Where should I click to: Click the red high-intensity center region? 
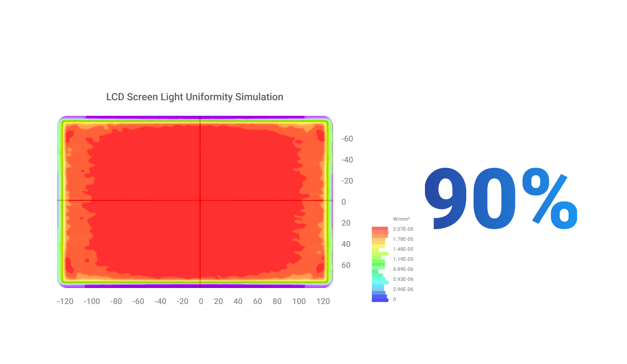(x=185, y=199)
